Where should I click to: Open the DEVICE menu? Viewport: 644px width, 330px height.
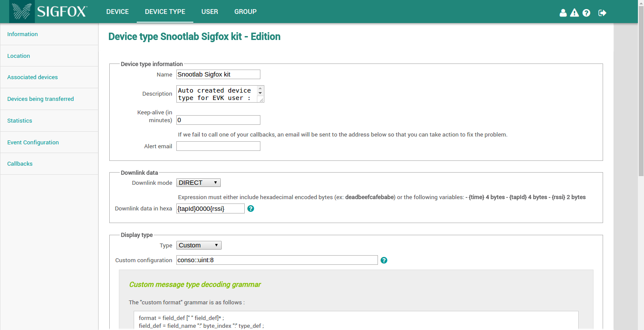(118, 12)
